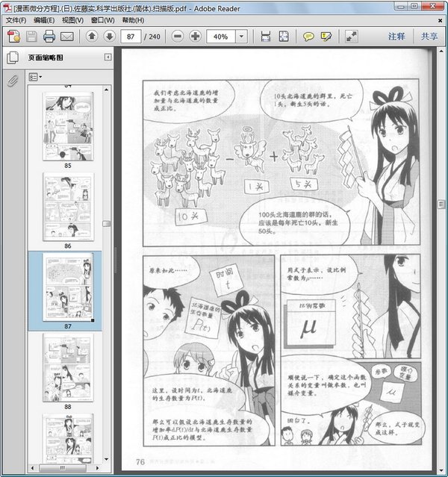Click the Create PDF online icon
The height and width of the screenshot is (477, 448).
14,37
